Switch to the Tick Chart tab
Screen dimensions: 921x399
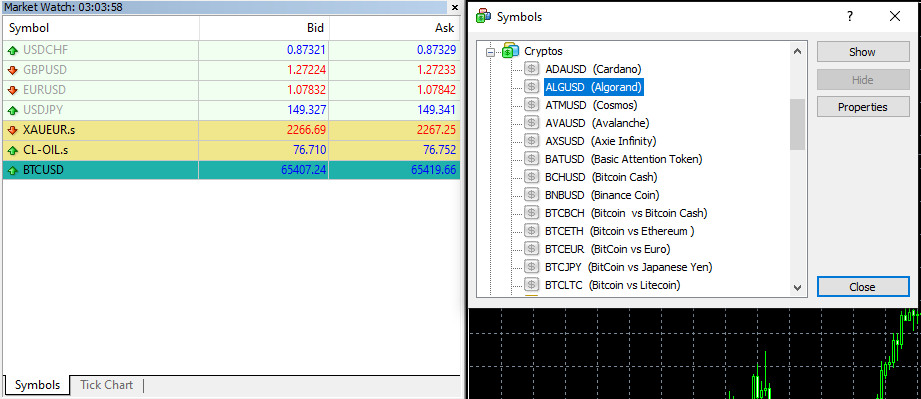(106, 385)
